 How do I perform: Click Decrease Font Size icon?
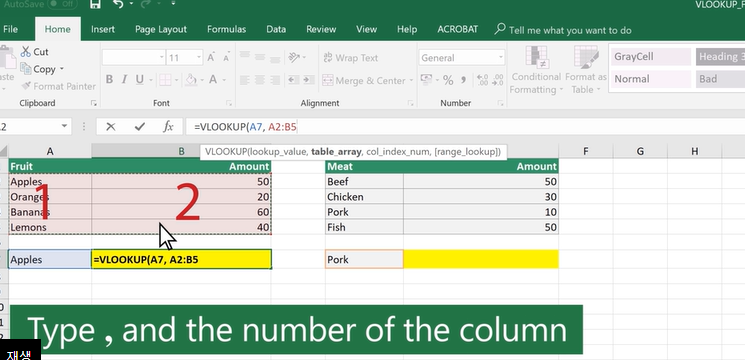coord(226,58)
